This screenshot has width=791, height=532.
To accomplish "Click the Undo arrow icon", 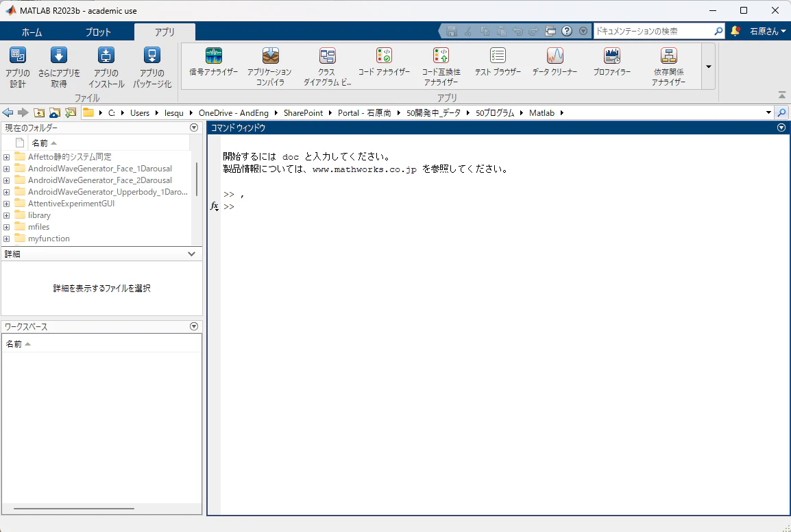I will 518,32.
